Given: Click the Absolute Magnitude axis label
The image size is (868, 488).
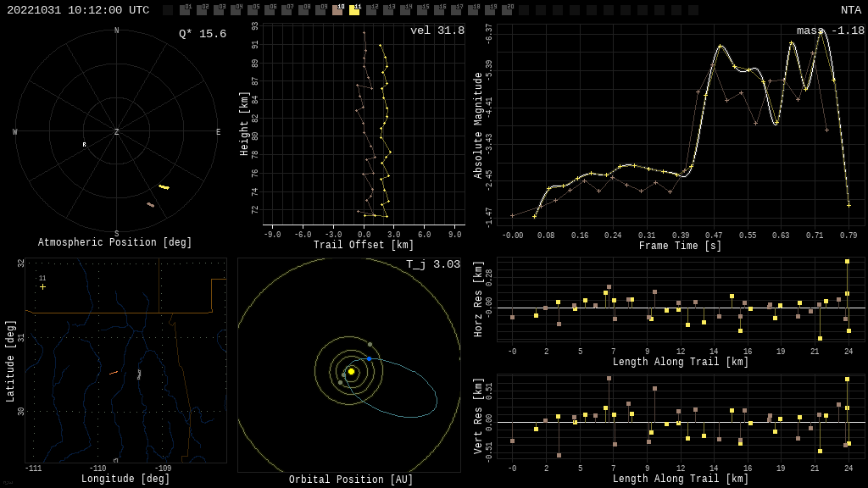Looking at the screenshot, I should click(478, 125).
